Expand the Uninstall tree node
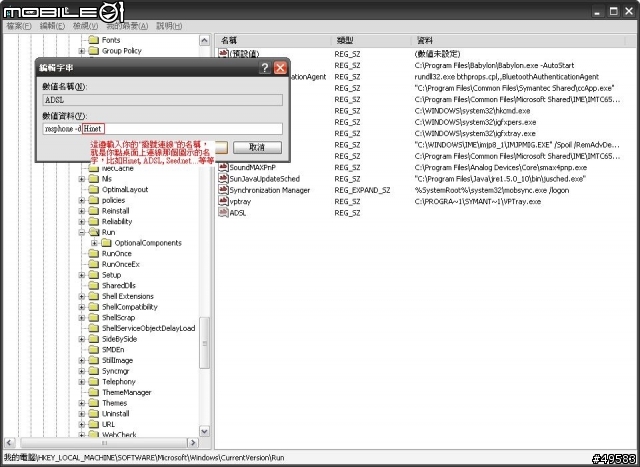The image size is (640, 467). pos(82,414)
